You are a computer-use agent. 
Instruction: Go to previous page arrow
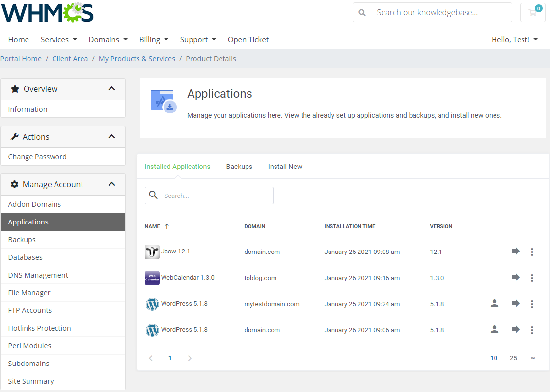coord(151,358)
